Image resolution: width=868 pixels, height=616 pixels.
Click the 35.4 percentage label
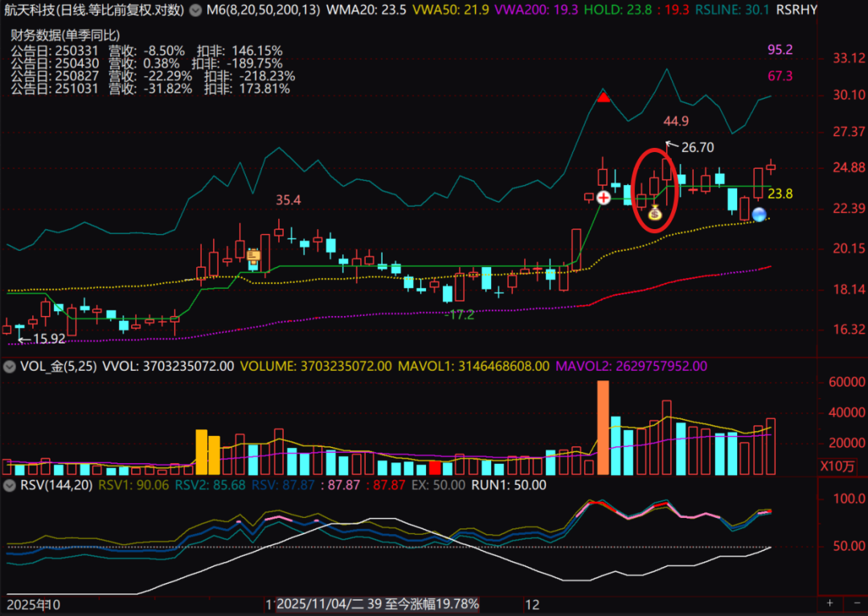click(x=289, y=200)
